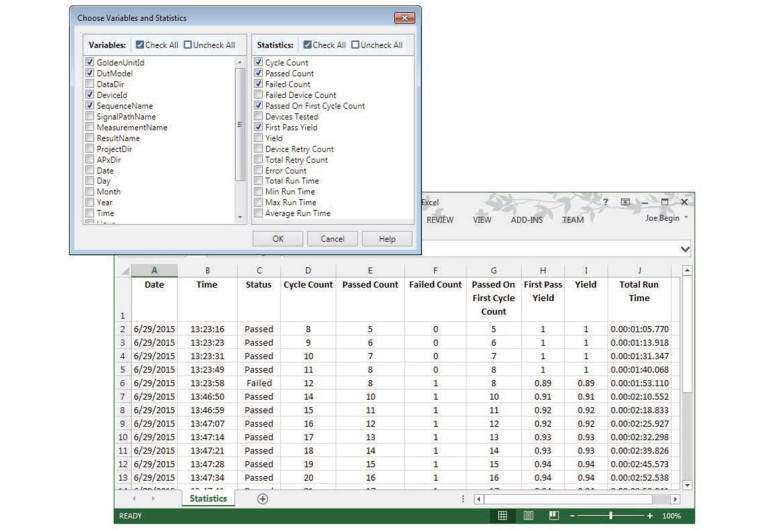Screen dimensions: 765x530
Task: Click the zoom in plus icon
Action: 652,516
